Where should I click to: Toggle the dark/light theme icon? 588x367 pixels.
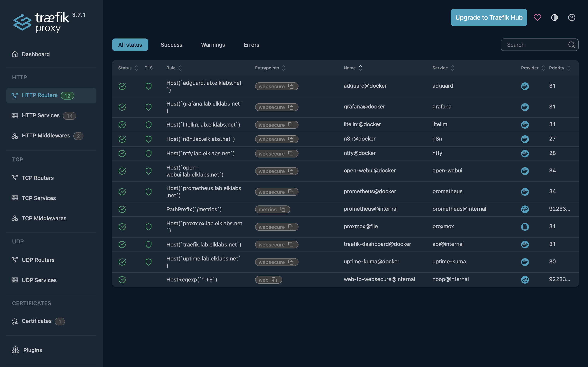point(555,17)
